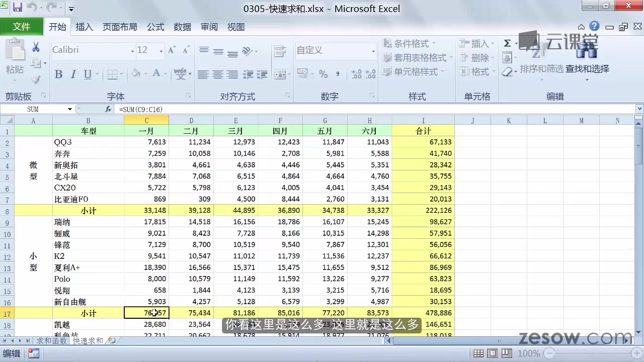This screenshot has height=362, width=644.
Task: Open the 文件 File tab
Action: pos(22,27)
